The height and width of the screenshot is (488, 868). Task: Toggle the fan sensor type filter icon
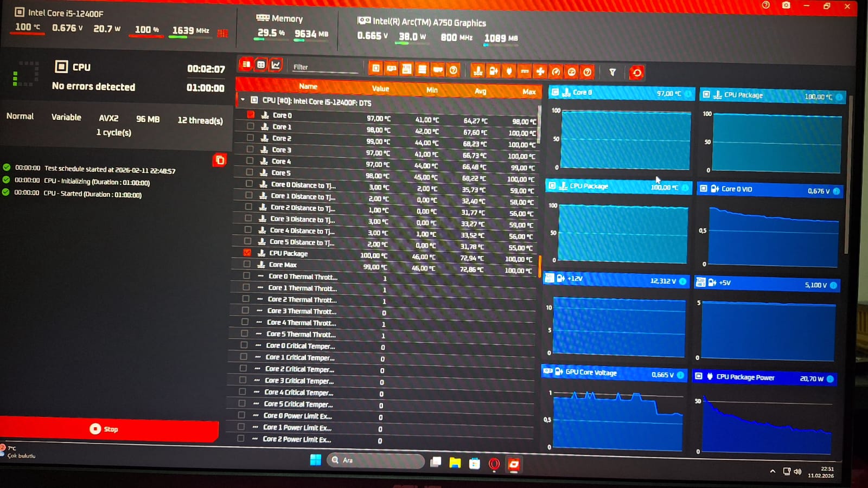[540, 72]
